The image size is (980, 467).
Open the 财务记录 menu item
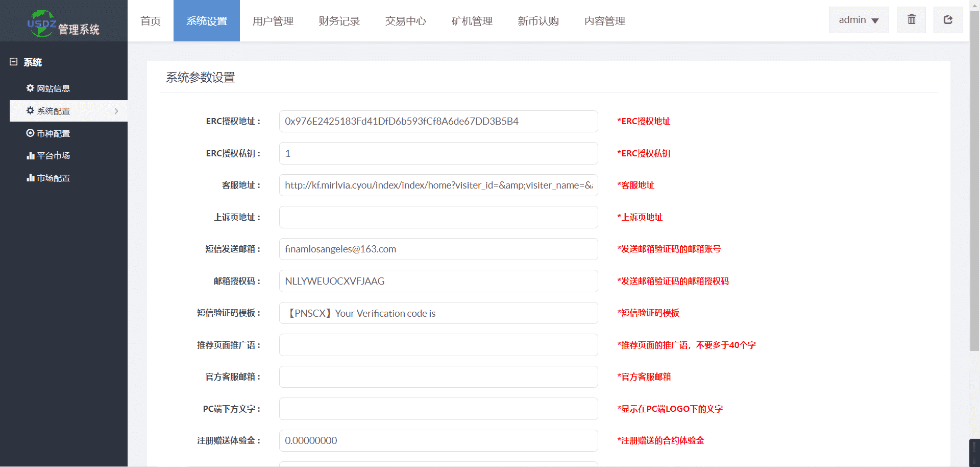tap(339, 21)
